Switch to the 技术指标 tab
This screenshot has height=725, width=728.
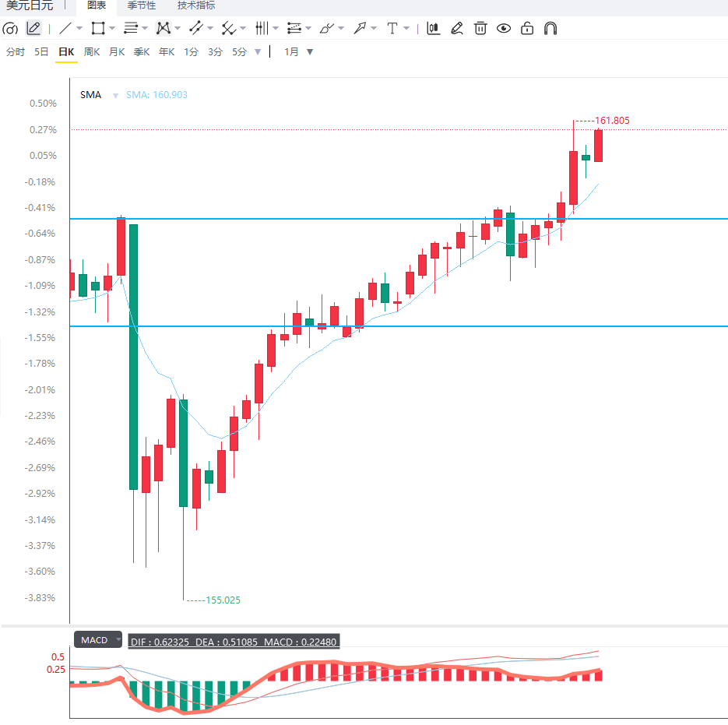(196, 5)
